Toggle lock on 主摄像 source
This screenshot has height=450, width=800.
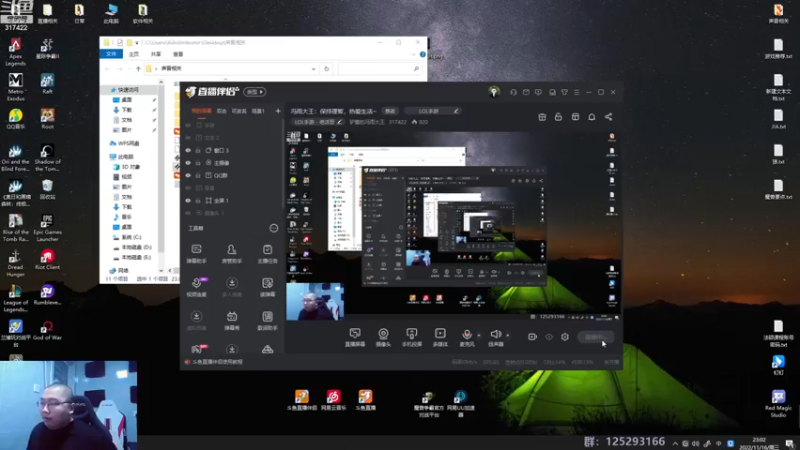tap(198, 163)
